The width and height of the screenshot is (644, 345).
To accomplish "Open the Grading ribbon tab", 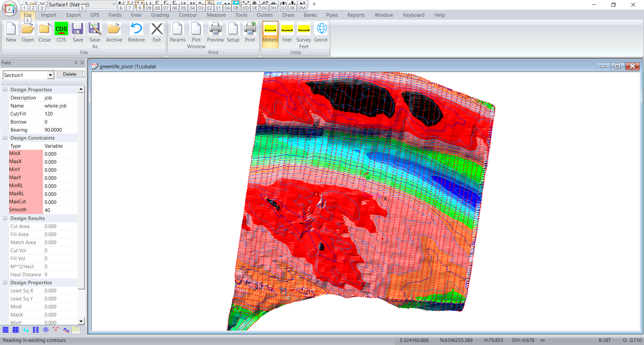I will click(160, 15).
